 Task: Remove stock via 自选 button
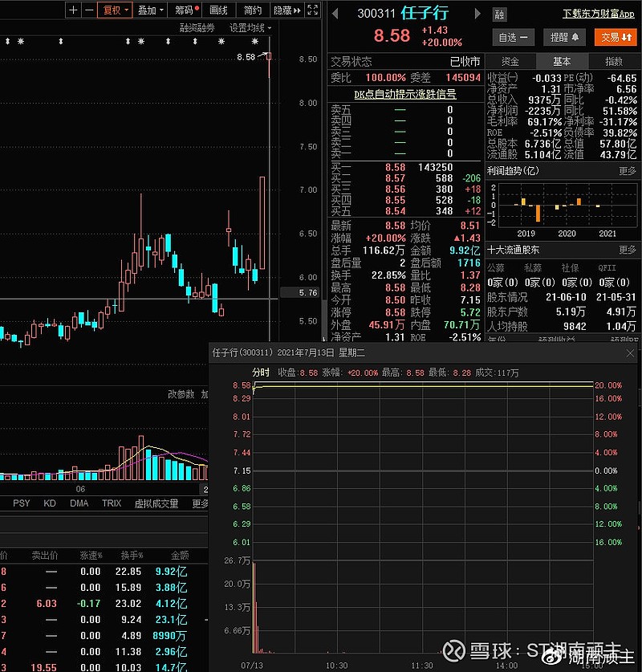tap(513, 38)
